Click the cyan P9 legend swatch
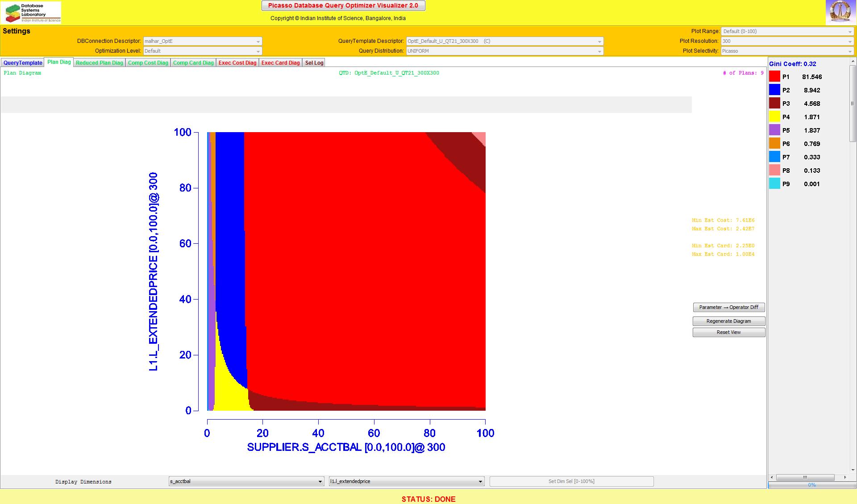This screenshot has height=504, width=857. pos(774,184)
